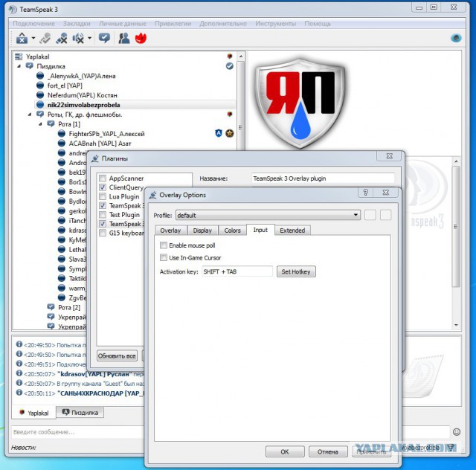The height and width of the screenshot is (470, 476).
Task: Enable the AppScanner plugin checkbox
Action: 103,178
